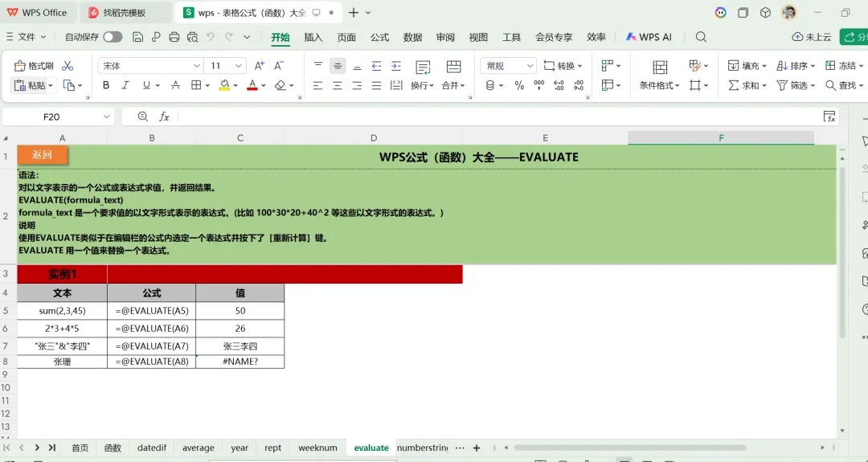This screenshot has height=462, width=868.
Task: Click the Cut scissors icon
Action: [68, 66]
